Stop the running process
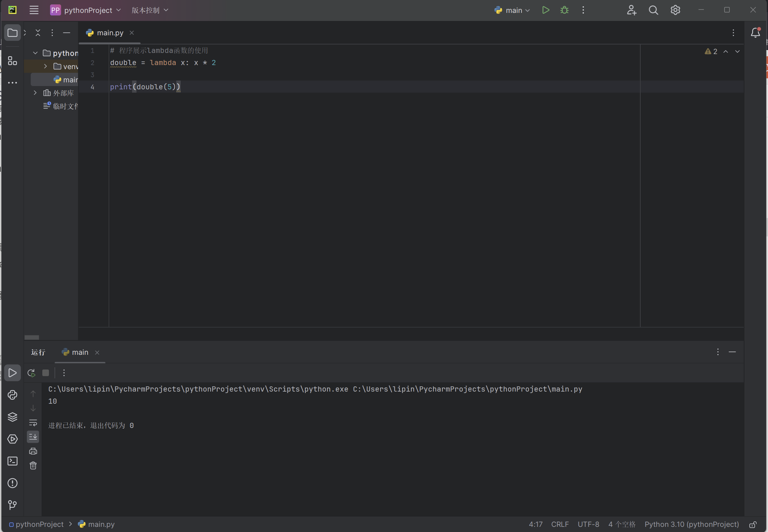Screen dimensions: 768x532 point(46,373)
